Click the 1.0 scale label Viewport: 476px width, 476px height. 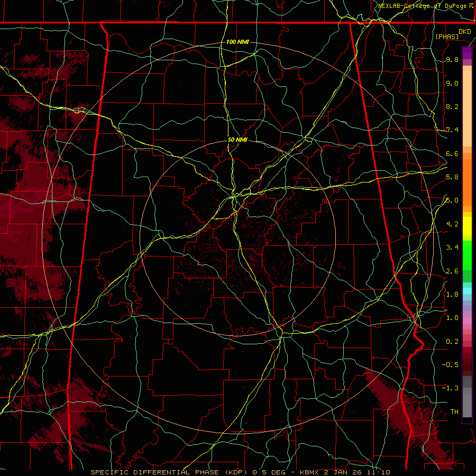(x=452, y=318)
